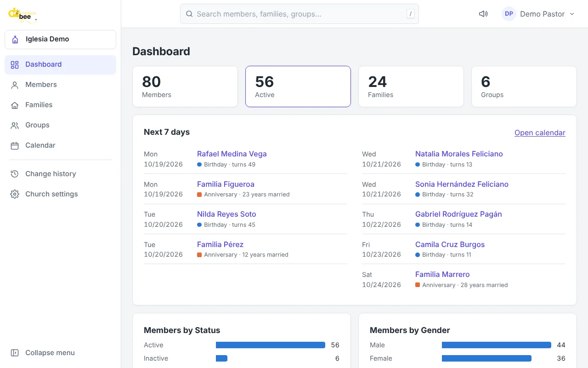Click the 24 Families stat card

click(x=411, y=86)
